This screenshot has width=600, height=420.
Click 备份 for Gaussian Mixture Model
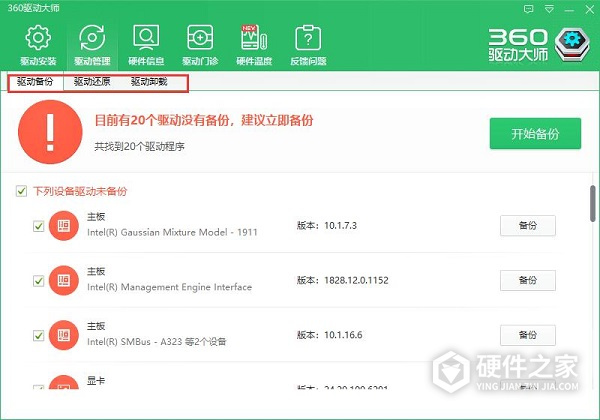click(x=528, y=225)
